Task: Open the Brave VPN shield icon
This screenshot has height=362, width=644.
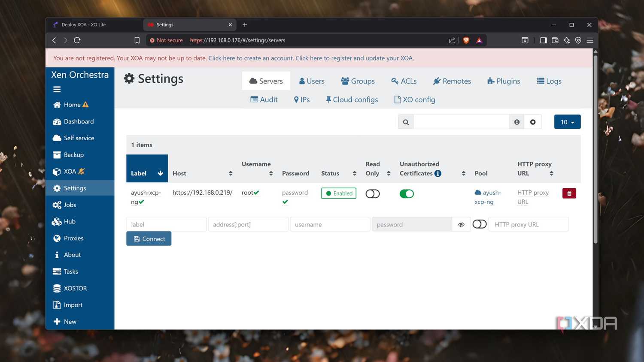Action: [578, 40]
